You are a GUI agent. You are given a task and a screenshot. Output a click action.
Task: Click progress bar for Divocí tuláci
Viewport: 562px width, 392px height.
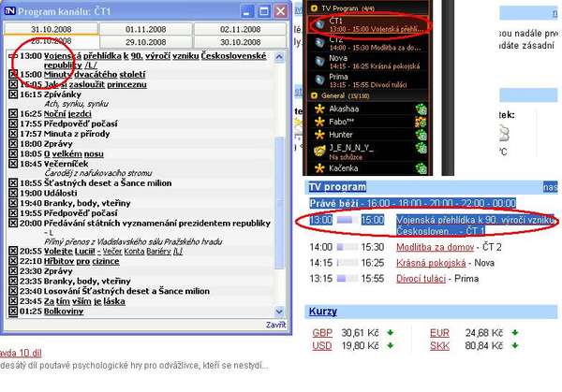pyautogui.click(x=348, y=279)
